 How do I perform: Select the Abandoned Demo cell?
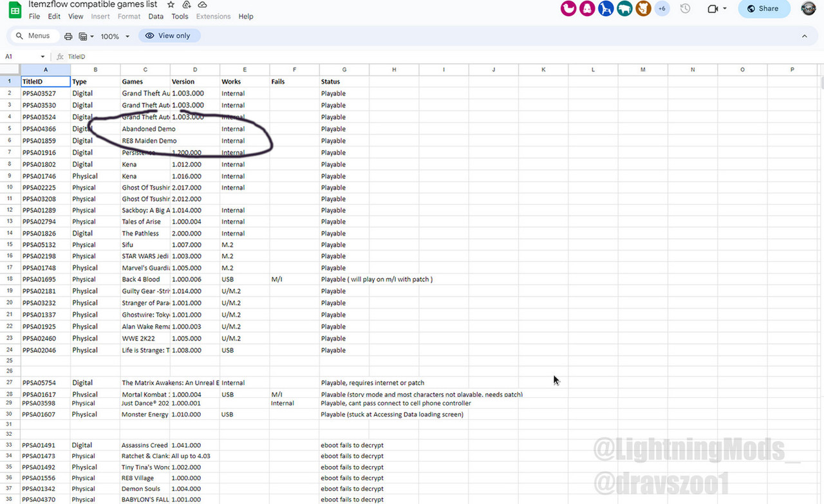tap(145, 129)
